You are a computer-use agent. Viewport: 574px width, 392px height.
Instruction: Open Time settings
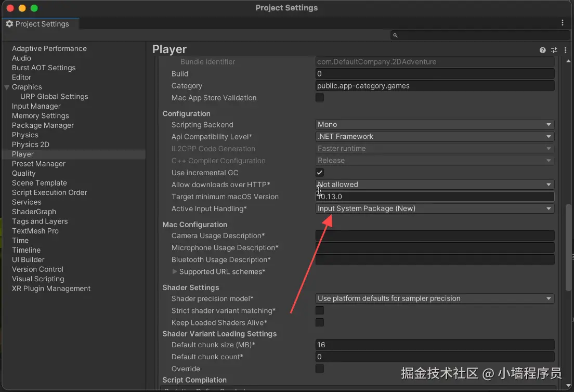click(x=20, y=241)
